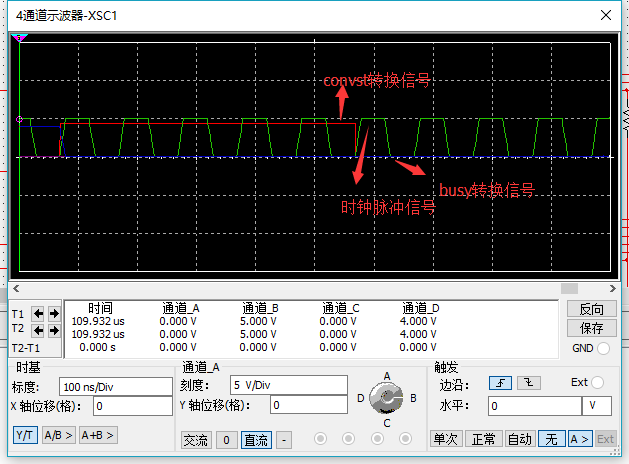629x464 pixels.
Task: Click the channel selector knob
Action: coord(386,398)
